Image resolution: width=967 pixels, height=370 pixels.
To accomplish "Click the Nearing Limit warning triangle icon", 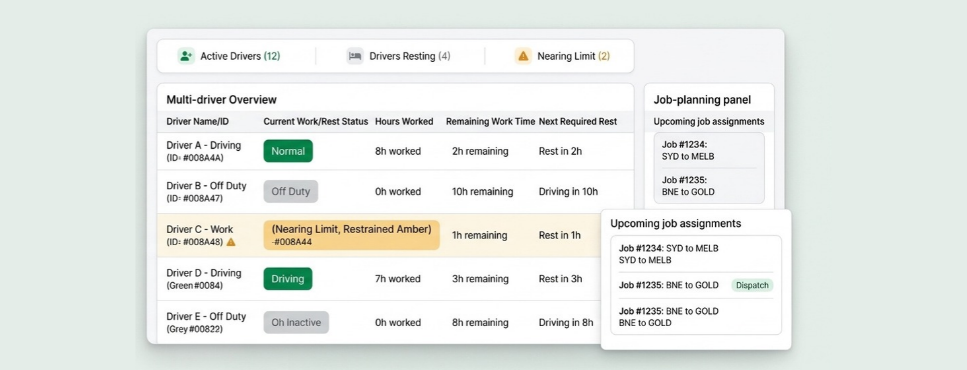I will click(523, 56).
